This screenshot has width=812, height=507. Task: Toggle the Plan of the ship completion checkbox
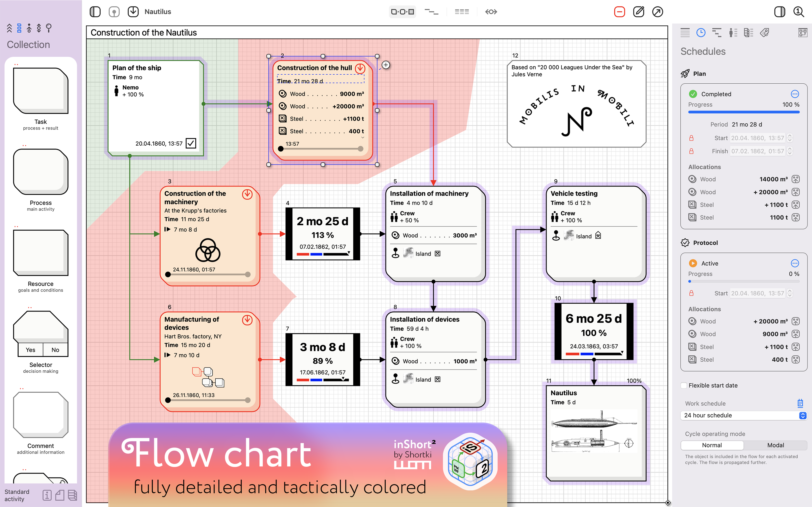[191, 144]
